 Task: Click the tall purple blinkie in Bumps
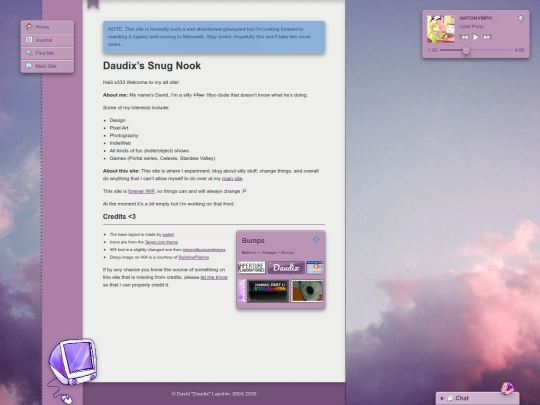[x=242, y=291]
